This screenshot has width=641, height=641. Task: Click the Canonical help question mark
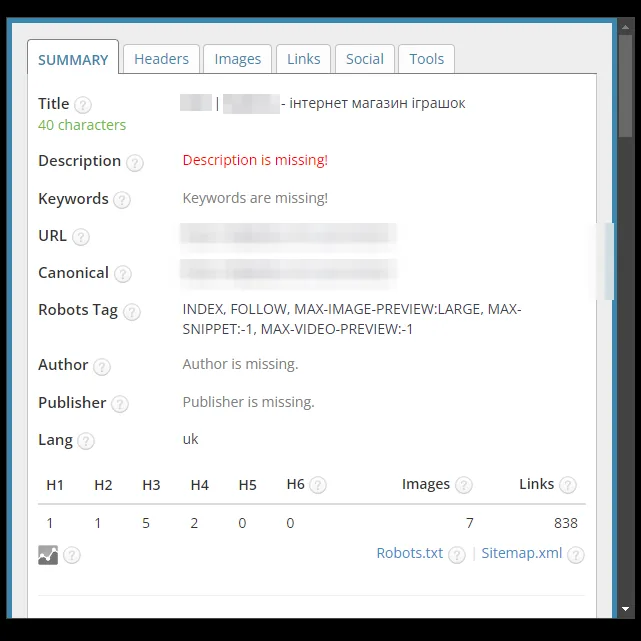click(123, 274)
